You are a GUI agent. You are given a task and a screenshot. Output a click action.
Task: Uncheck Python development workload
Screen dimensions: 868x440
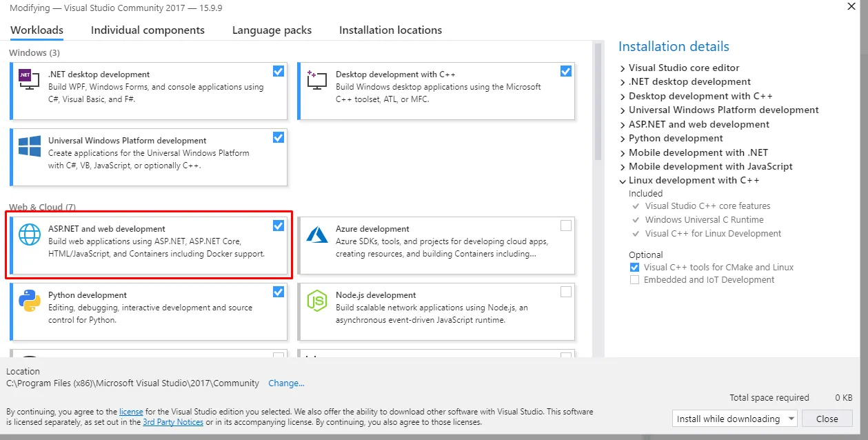(x=279, y=292)
